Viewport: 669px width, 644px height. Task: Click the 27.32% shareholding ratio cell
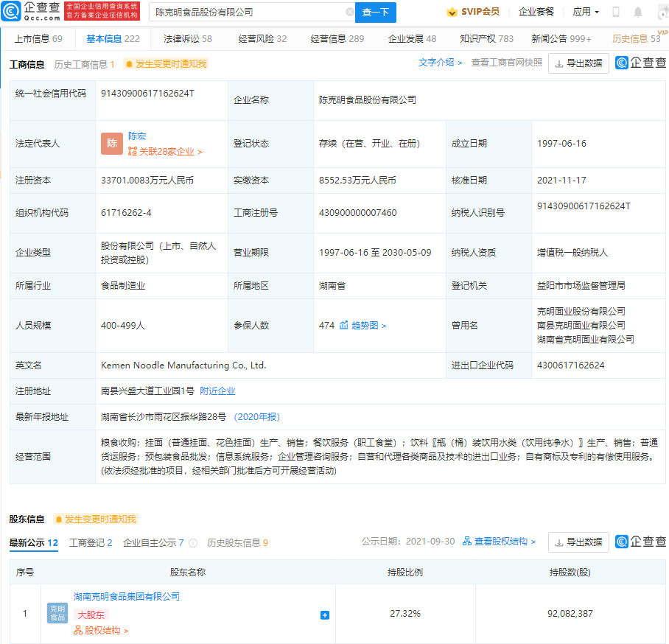[x=405, y=614]
